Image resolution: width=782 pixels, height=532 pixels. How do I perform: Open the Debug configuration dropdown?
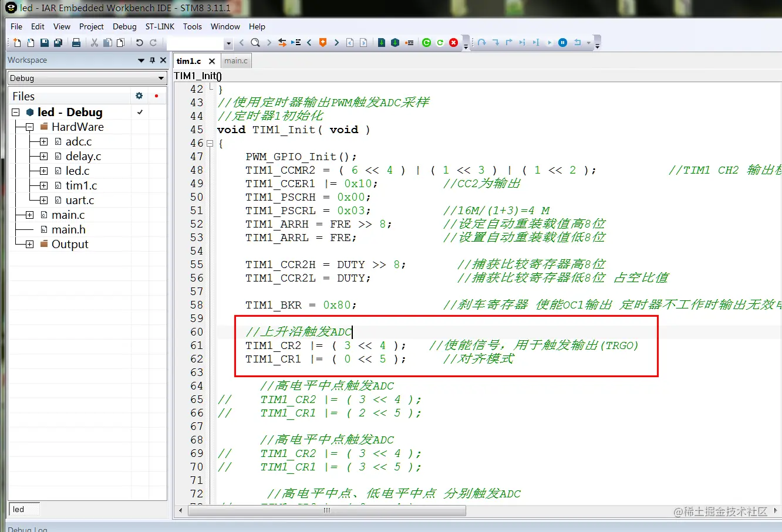coord(161,78)
